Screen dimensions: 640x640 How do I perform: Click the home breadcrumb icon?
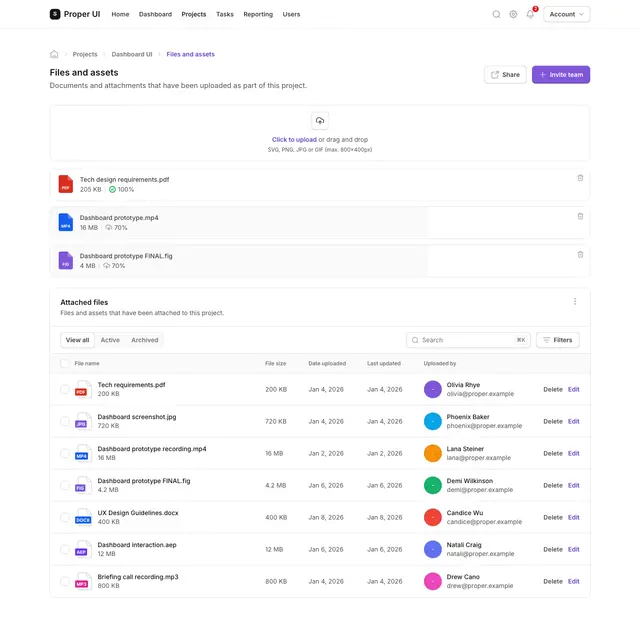54,54
